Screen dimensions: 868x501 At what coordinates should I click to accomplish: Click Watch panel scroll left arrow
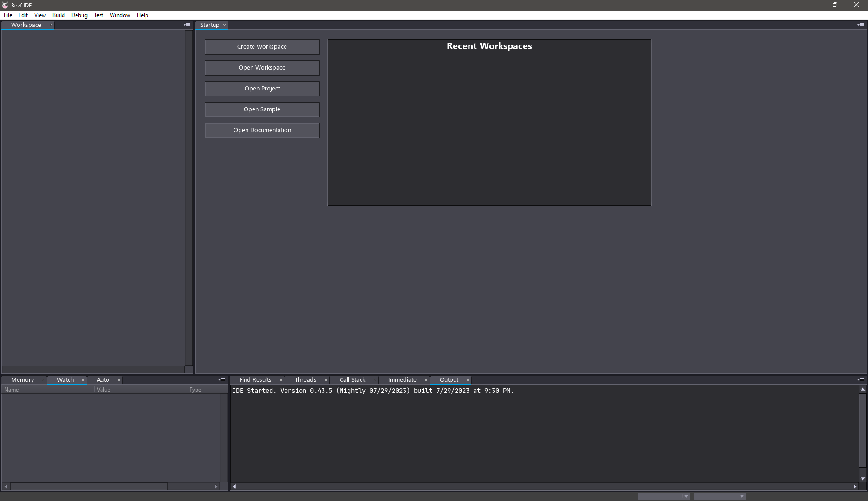6,487
